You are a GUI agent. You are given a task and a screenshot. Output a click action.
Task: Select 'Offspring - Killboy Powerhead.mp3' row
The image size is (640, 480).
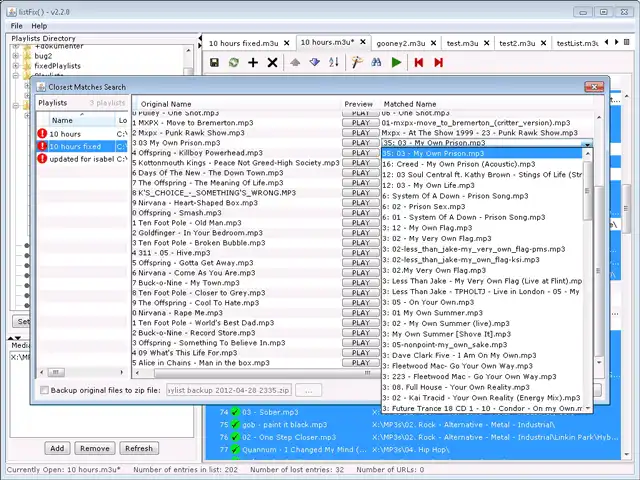(236, 153)
